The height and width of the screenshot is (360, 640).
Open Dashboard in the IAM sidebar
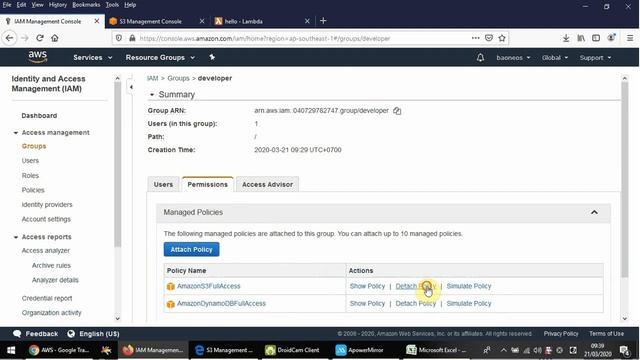click(x=39, y=116)
